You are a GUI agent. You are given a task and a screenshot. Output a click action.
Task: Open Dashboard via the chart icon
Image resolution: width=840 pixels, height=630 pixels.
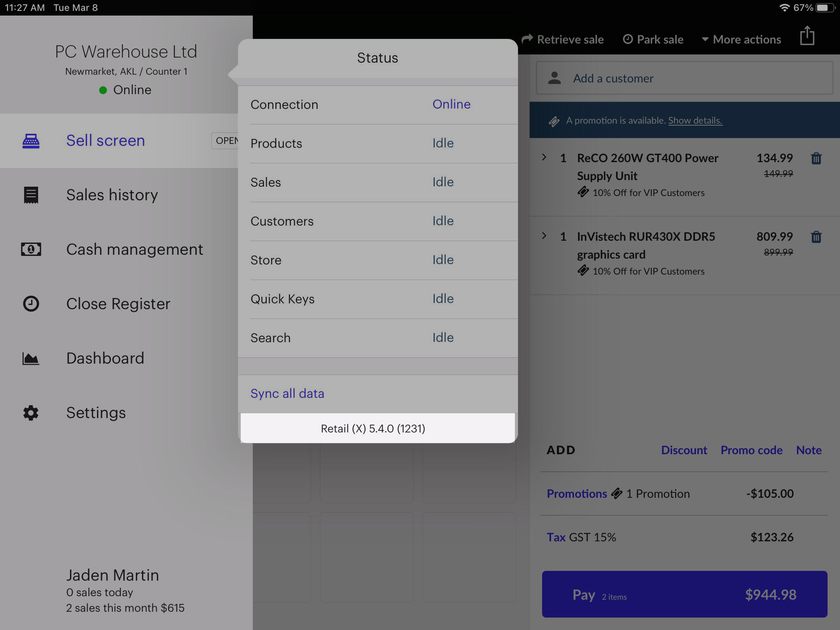click(x=31, y=359)
